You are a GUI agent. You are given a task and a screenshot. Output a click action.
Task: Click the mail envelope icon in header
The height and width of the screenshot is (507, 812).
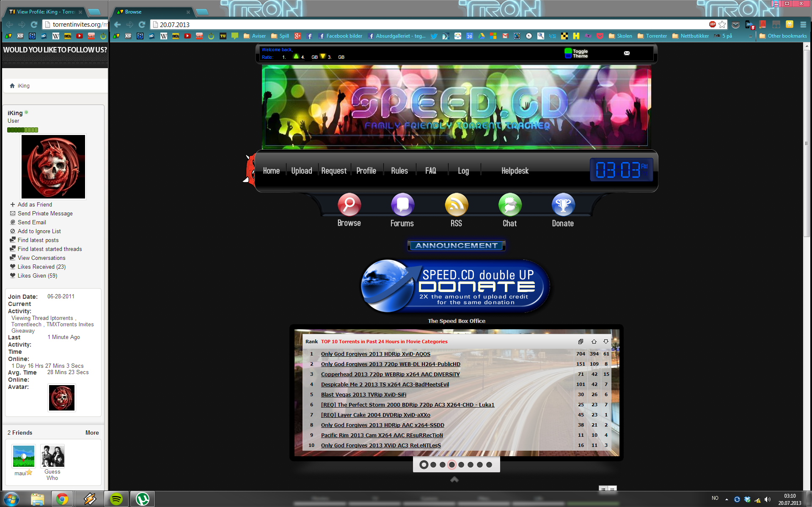[627, 53]
